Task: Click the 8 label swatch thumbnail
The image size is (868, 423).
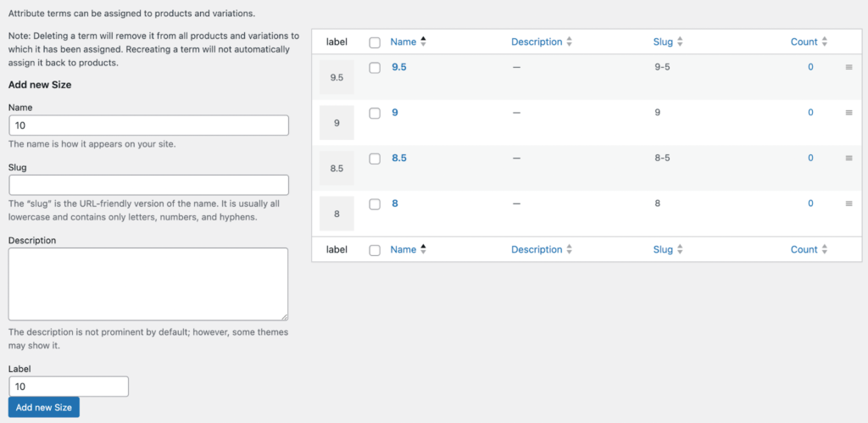Action: point(337,214)
